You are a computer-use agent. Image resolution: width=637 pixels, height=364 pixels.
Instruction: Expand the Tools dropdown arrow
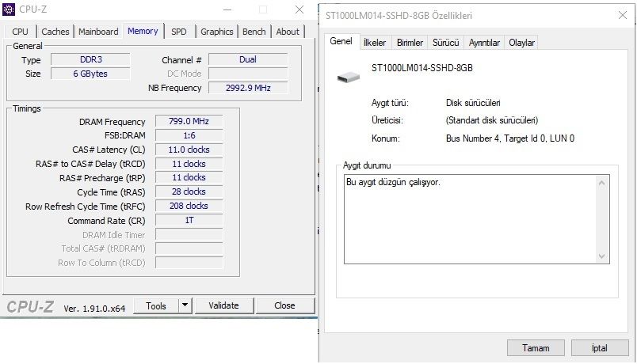(185, 306)
